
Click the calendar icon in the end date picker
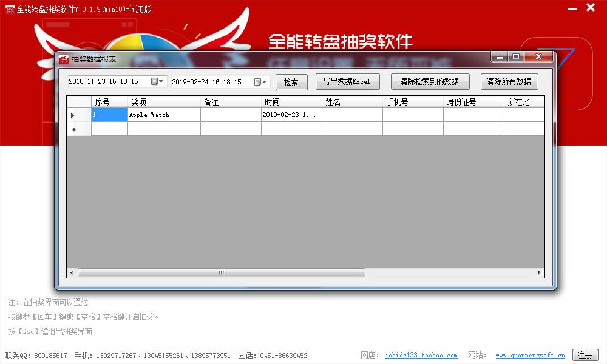pyautogui.click(x=258, y=81)
